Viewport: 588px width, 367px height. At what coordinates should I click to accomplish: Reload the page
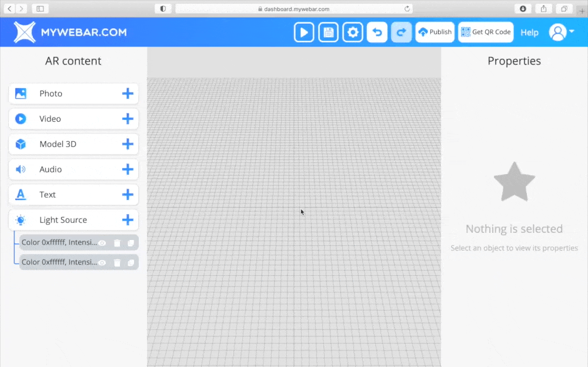[407, 9]
